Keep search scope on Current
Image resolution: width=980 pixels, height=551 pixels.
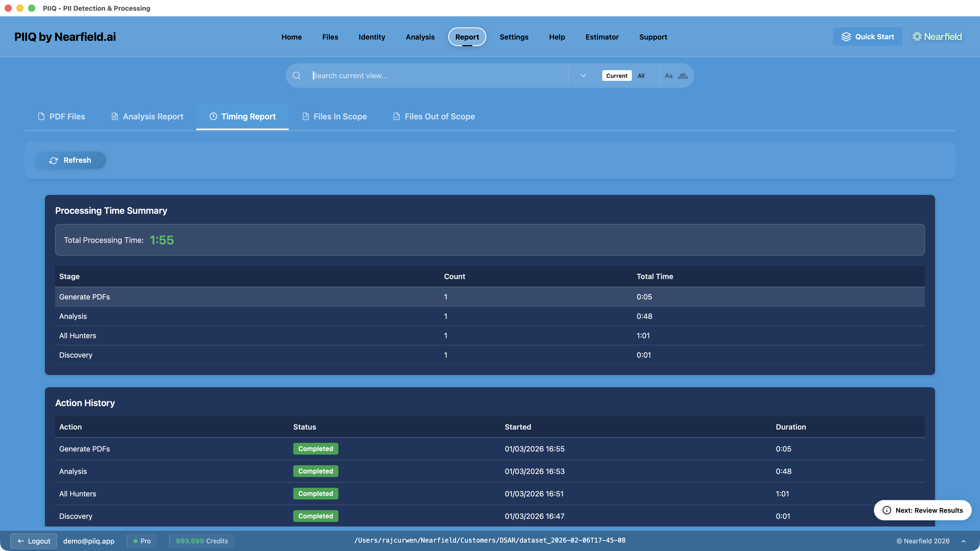tap(616, 75)
